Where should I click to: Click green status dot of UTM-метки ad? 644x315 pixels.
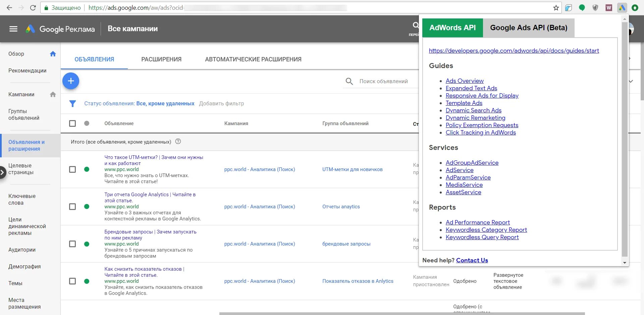(x=87, y=169)
